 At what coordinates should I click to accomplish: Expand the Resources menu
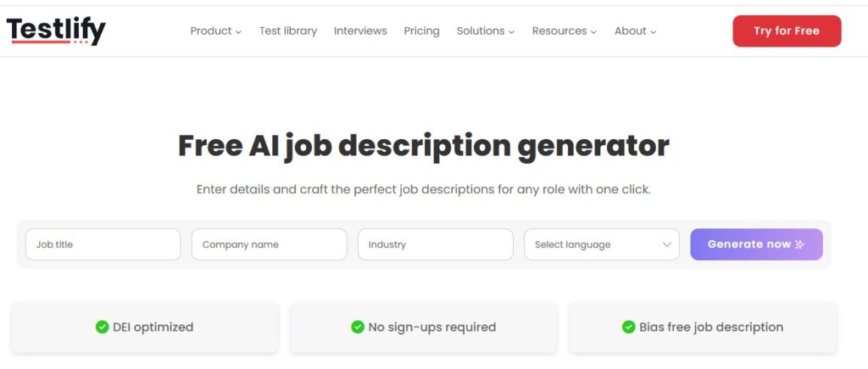click(564, 31)
